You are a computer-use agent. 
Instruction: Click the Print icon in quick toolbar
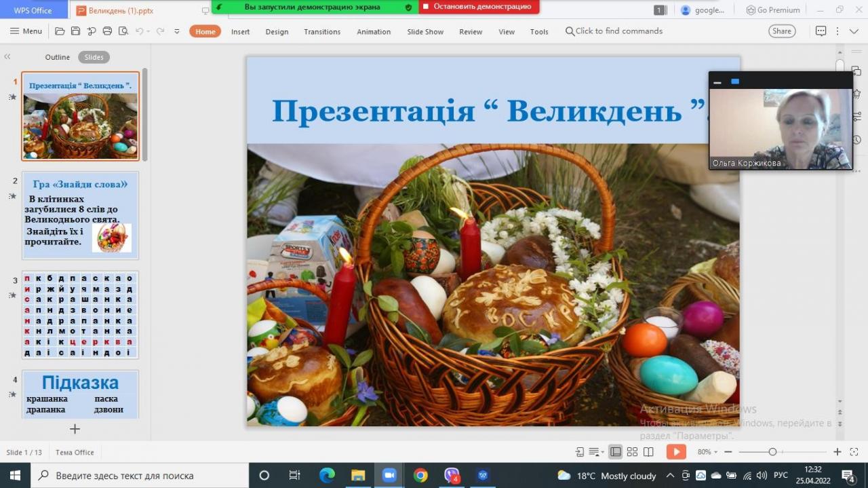point(107,31)
